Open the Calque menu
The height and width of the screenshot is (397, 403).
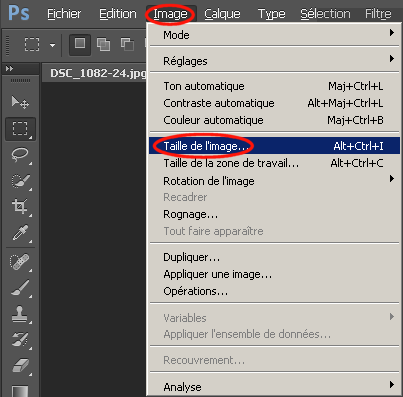click(x=222, y=14)
